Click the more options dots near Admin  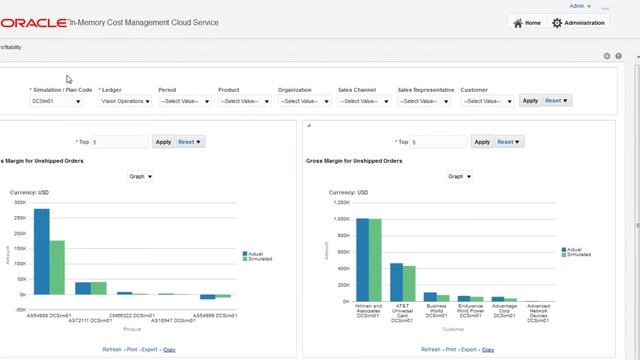pos(605,8)
